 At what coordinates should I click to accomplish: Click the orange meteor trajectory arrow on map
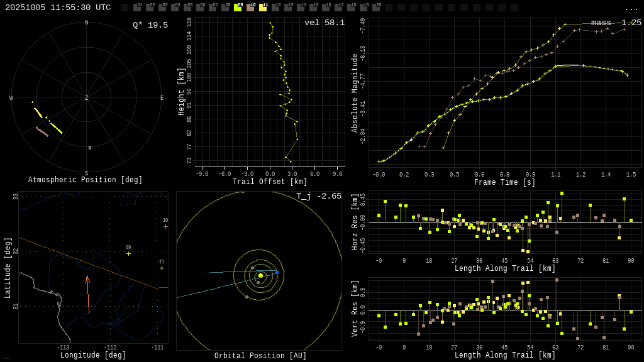tap(87, 292)
